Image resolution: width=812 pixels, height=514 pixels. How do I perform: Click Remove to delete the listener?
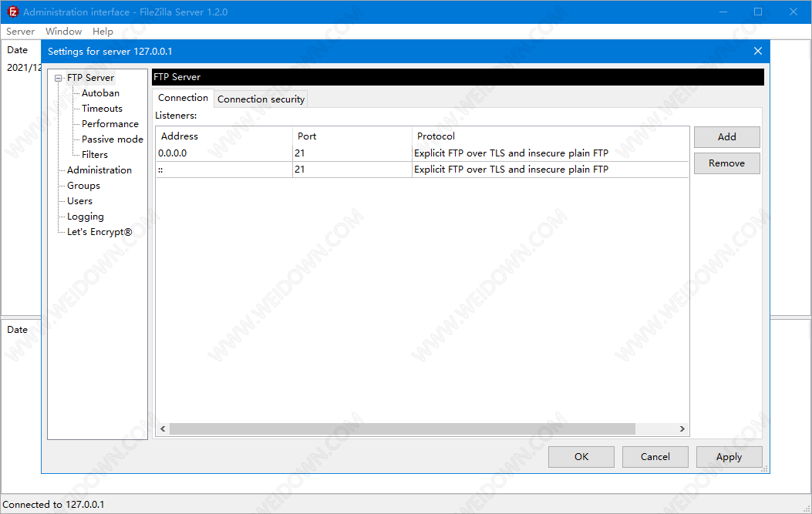726,163
